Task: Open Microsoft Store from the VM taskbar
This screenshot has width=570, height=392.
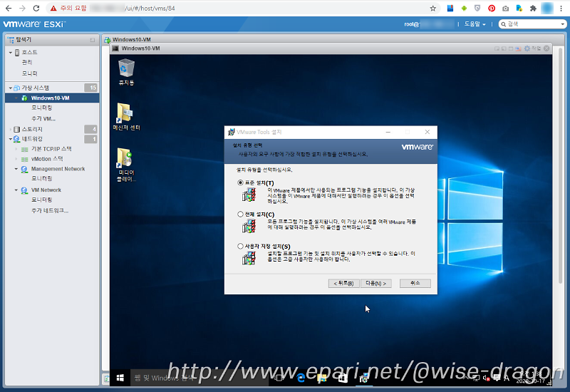Action: (x=343, y=378)
